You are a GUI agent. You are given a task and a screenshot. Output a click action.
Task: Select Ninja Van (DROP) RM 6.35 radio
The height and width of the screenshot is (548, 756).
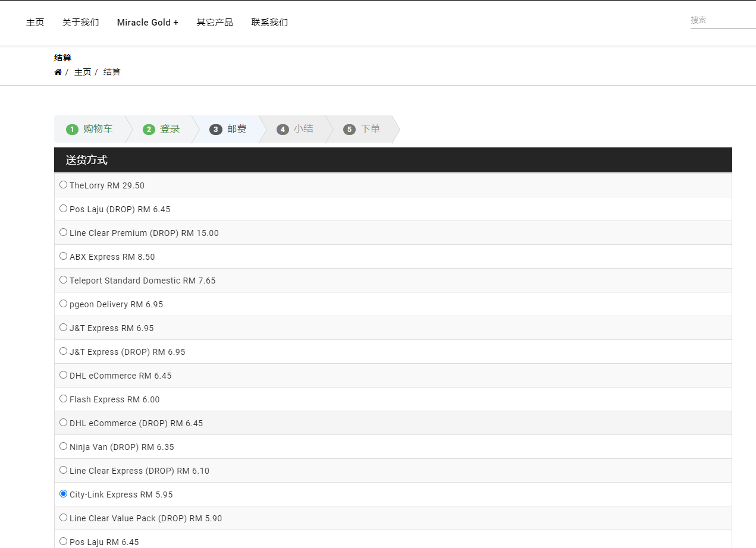tap(63, 446)
